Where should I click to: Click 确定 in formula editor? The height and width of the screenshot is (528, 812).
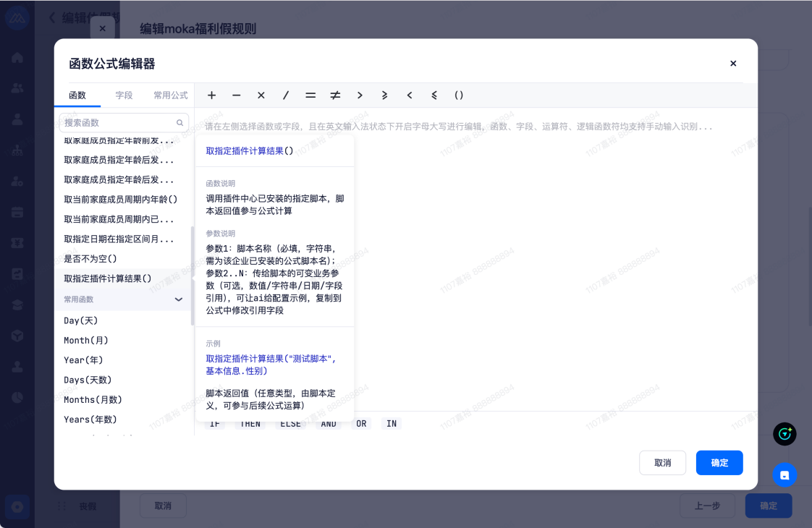tap(719, 463)
